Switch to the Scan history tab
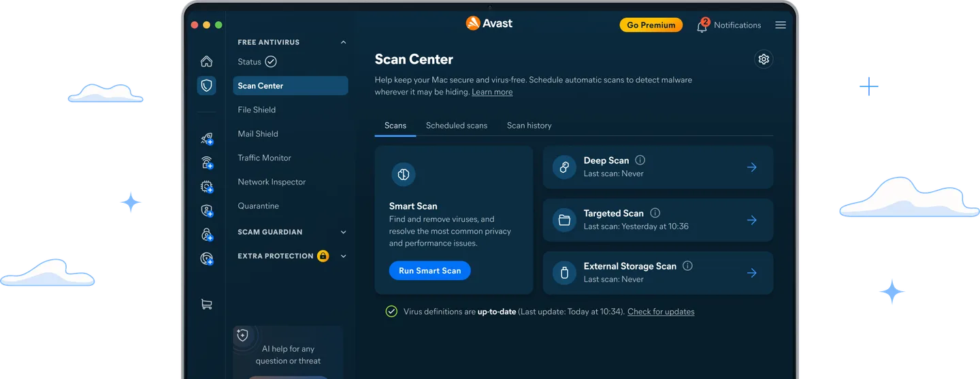The width and height of the screenshot is (980, 379). point(529,126)
